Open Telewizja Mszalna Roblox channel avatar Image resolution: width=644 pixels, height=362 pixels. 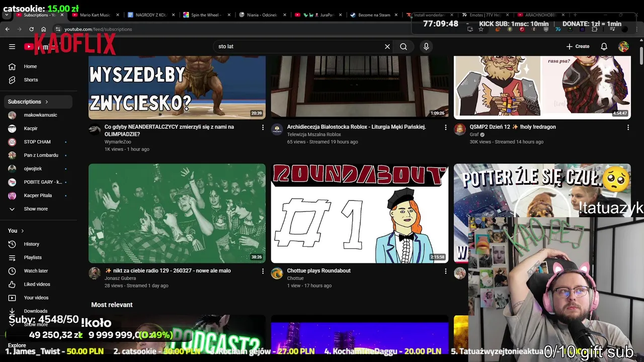pos(277,130)
